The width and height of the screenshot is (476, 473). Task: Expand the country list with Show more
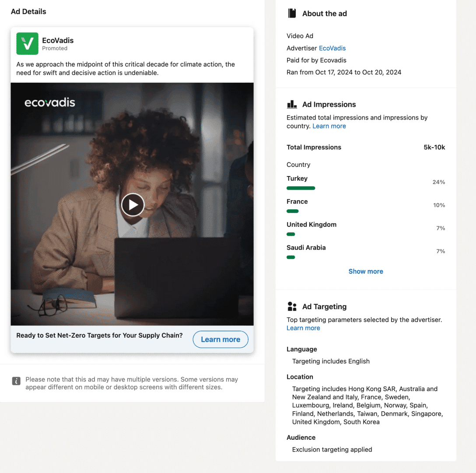tap(365, 271)
